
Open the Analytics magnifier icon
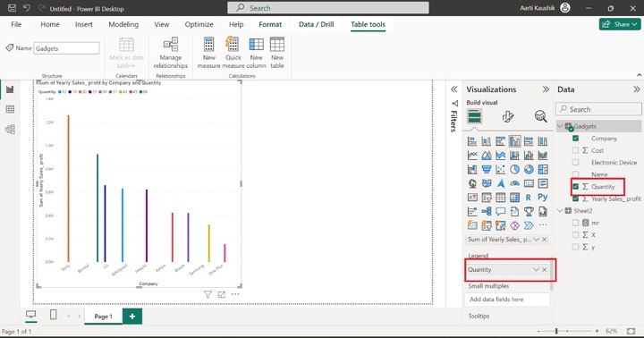[x=540, y=116]
